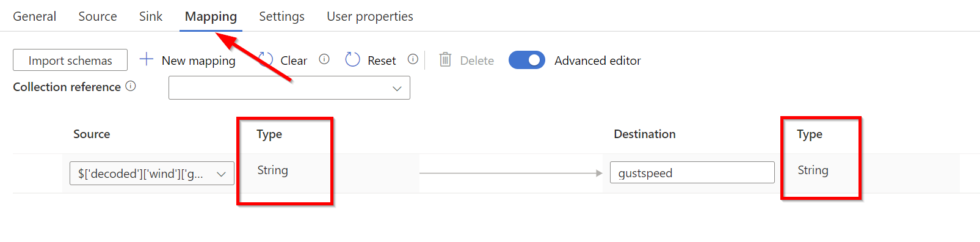The height and width of the screenshot is (242, 980).
Task: Open the User properties tab
Action: tap(370, 16)
